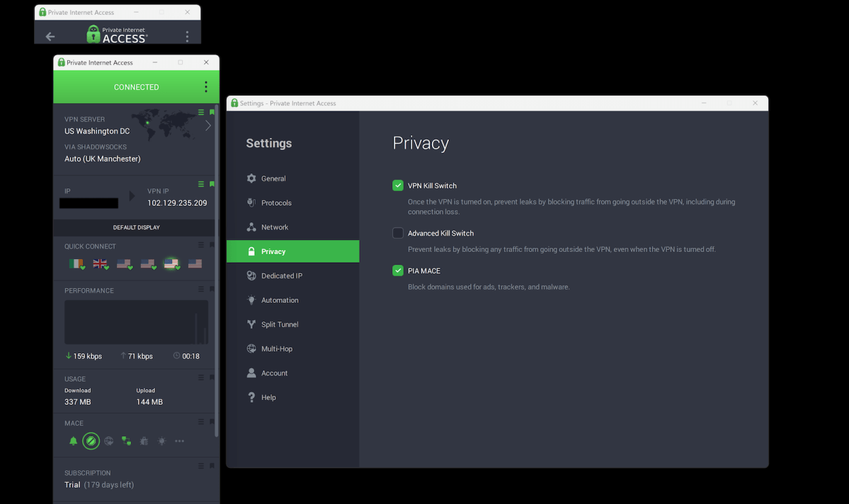849x504 pixels.
Task: Click back arrow in the rear PIA window
Action: (x=50, y=36)
